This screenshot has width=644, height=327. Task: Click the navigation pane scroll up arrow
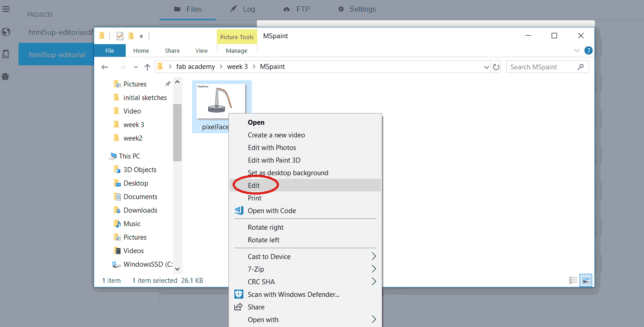(x=177, y=82)
